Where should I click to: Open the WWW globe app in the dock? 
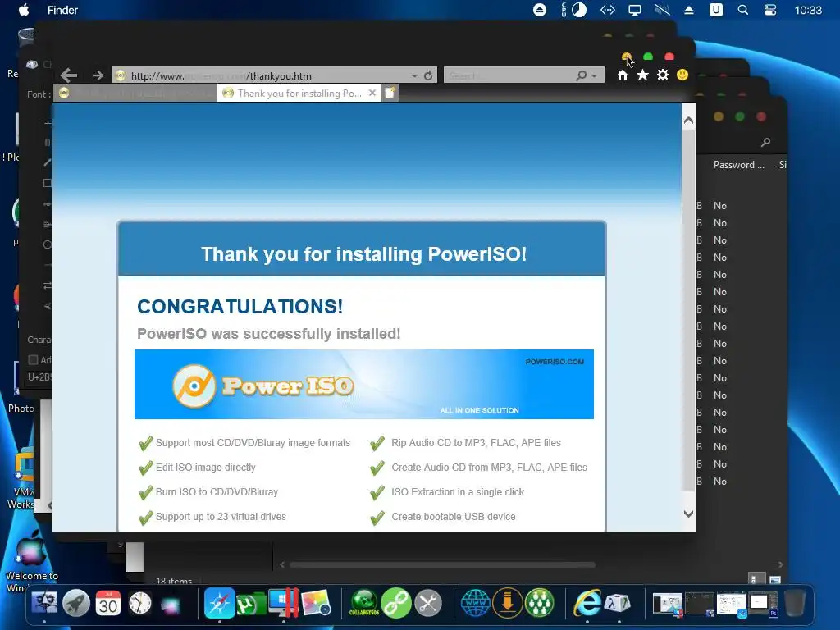[x=475, y=604]
